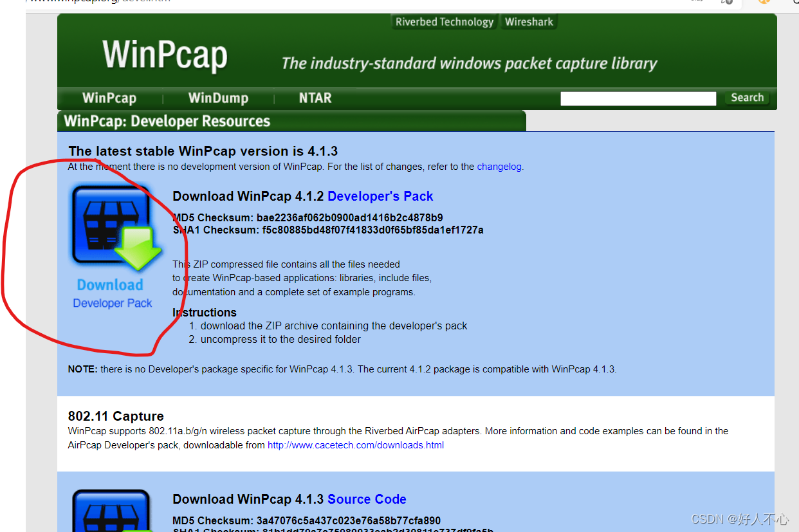Screen dimensions: 799x532
Task: Open the WinPcap navigation menu item
Action: point(109,98)
